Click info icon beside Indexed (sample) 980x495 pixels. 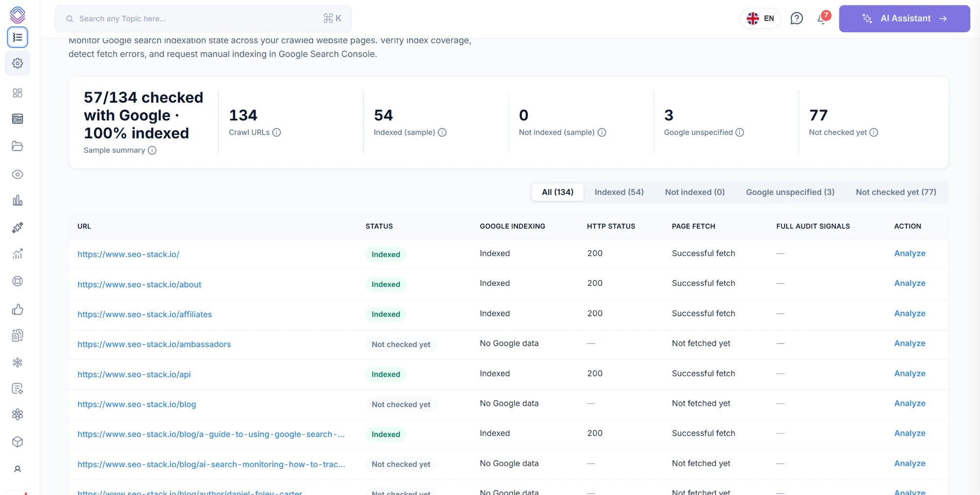click(x=442, y=132)
